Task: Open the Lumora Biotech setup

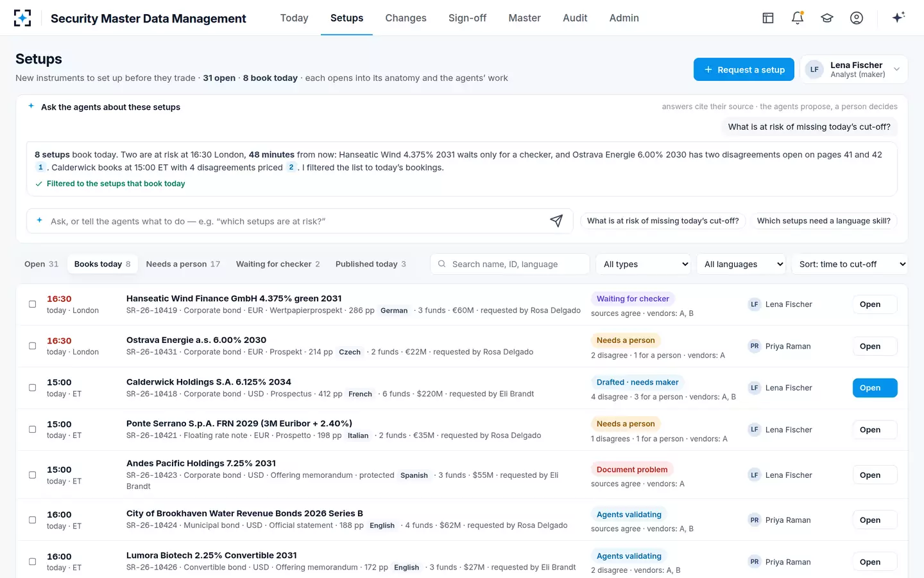Action: tap(875, 562)
